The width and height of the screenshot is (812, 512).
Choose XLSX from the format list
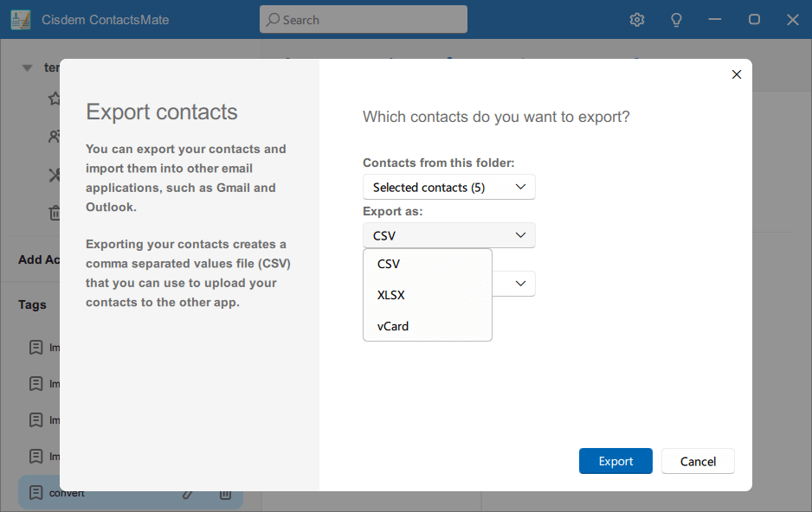pyautogui.click(x=391, y=295)
